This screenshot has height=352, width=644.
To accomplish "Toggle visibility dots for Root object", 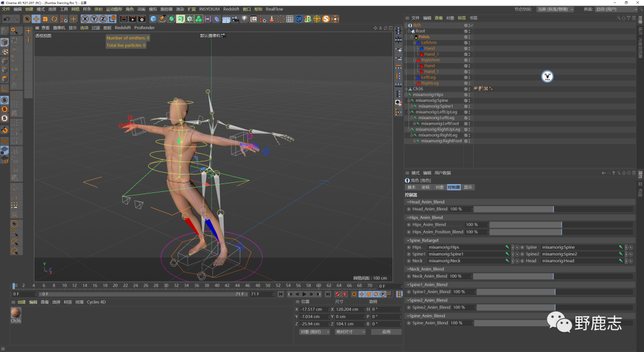I will 469,31.
